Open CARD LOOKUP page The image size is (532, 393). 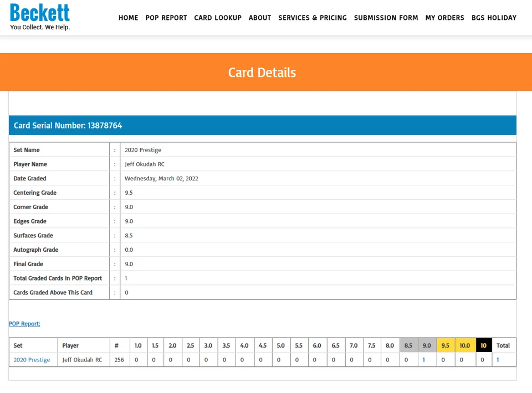pyautogui.click(x=218, y=18)
